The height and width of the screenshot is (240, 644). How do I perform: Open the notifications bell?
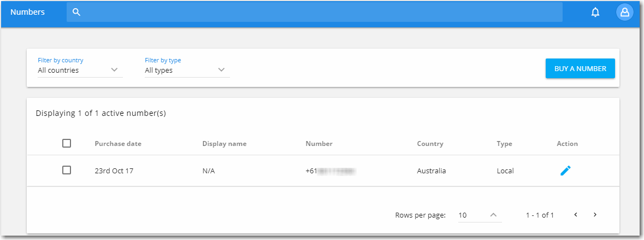pos(595,13)
